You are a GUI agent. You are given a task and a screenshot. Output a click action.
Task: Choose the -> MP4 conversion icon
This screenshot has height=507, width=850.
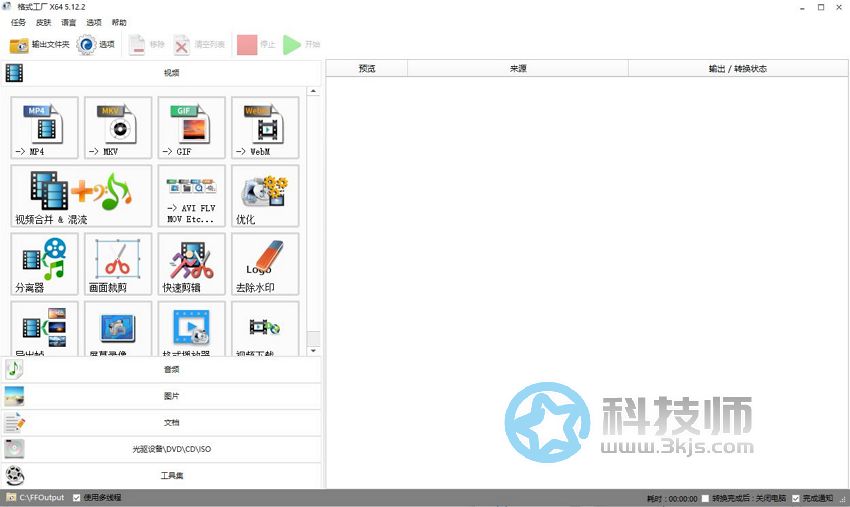point(44,127)
